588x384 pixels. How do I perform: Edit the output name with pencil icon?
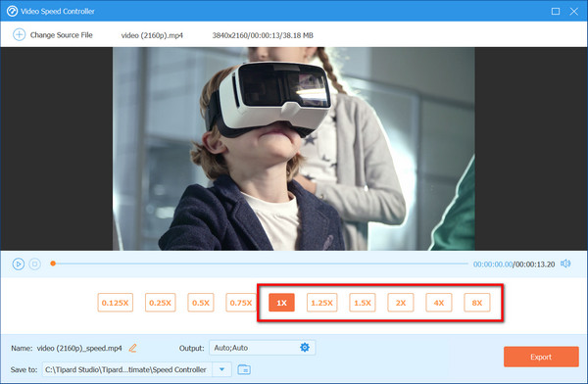point(132,348)
